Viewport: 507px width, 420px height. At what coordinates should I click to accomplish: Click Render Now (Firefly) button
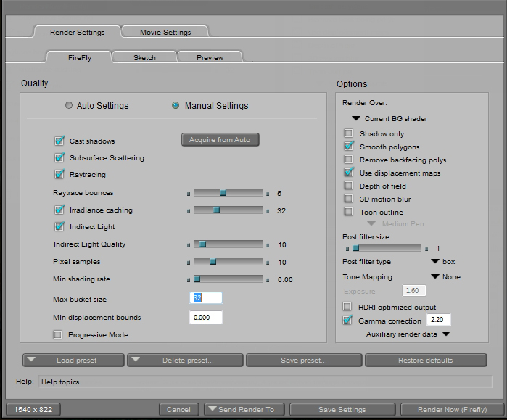(x=451, y=409)
